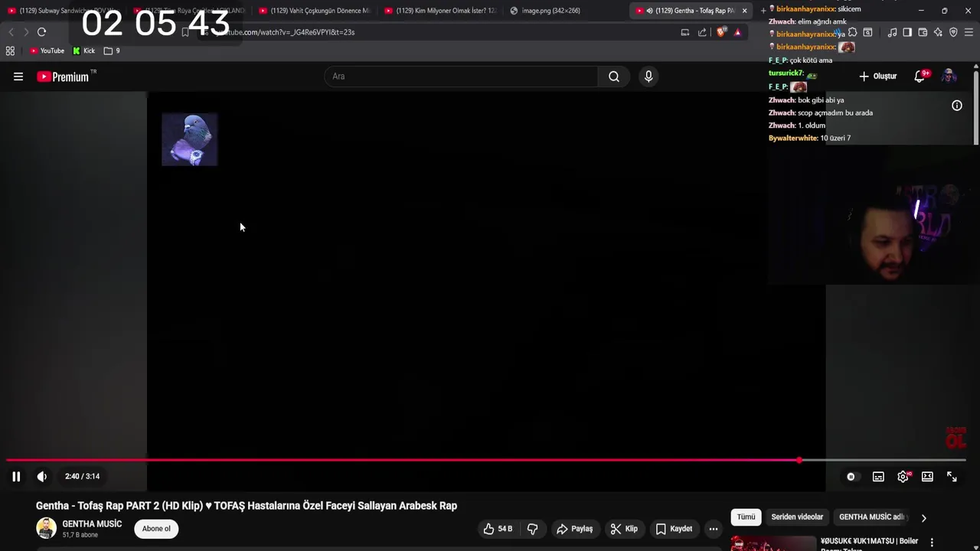Switch to Vahit Çoşkungün Dönence tab
The image size is (980, 551).
[314, 11]
